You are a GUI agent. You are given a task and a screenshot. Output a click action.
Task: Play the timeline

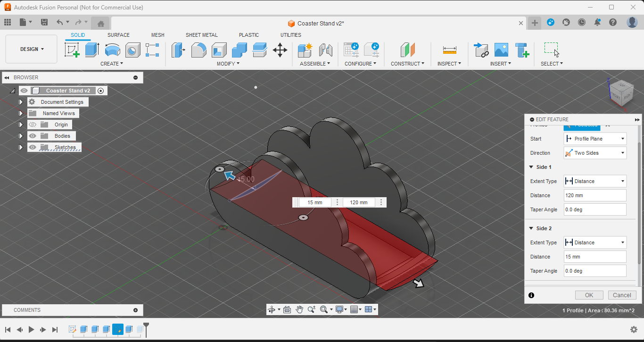coord(32,329)
